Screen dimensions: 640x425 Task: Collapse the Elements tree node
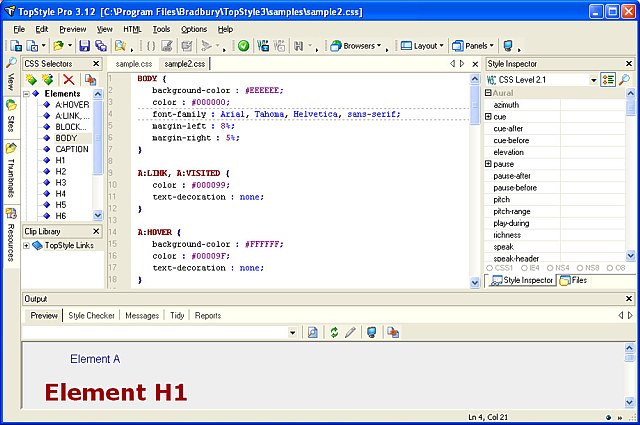click(27, 93)
